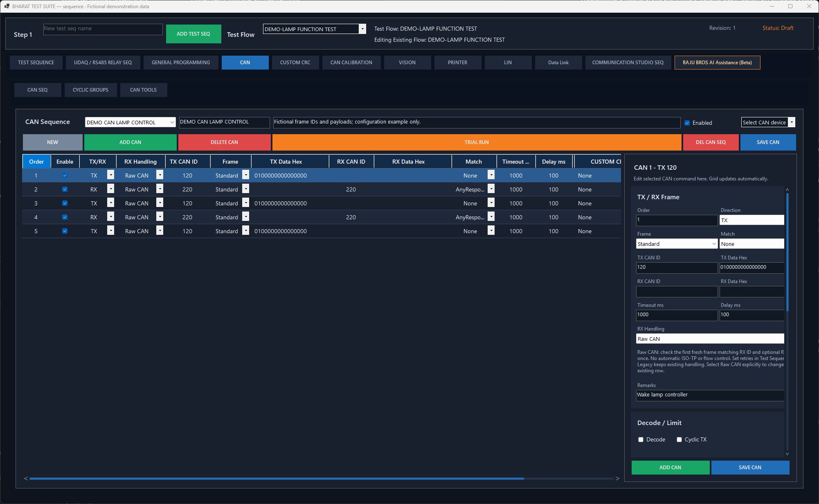Open the TX/RX dropdown in row 2
Image resolution: width=819 pixels, height=504 pixels.
[110, 189]
